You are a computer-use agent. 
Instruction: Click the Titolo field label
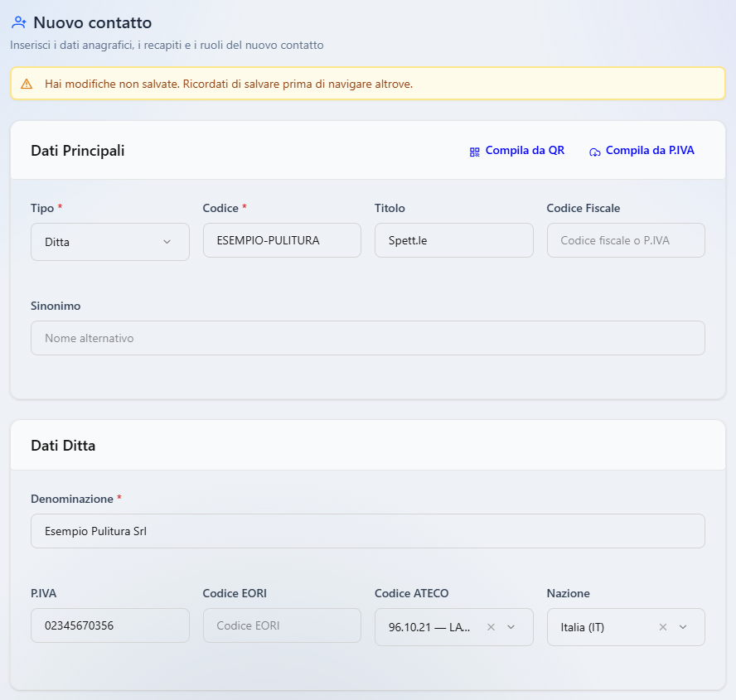390,208
